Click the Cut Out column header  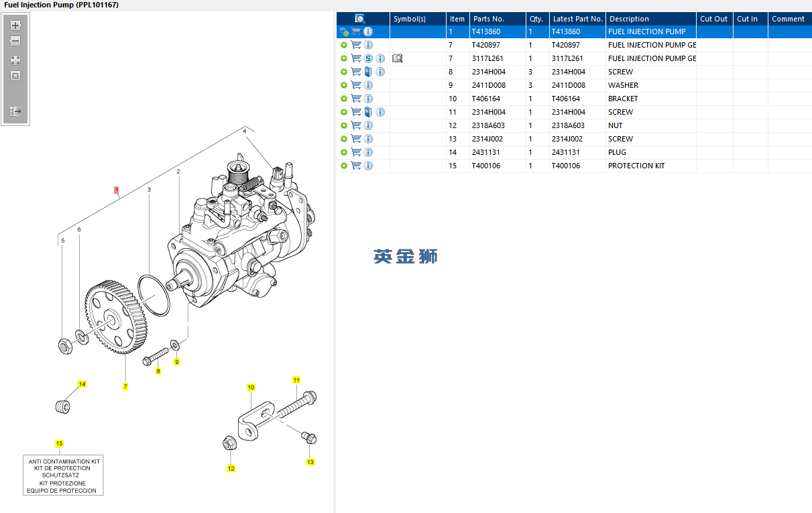click(715, 19)
